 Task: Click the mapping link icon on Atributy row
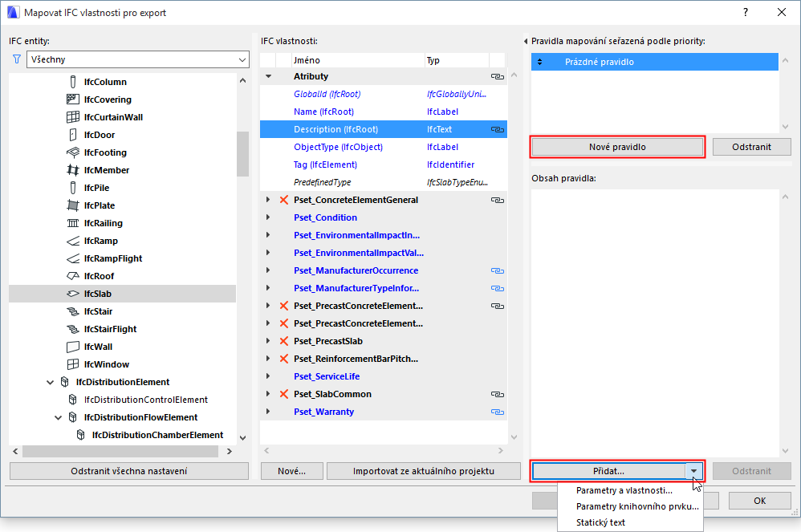coord(497,76)
